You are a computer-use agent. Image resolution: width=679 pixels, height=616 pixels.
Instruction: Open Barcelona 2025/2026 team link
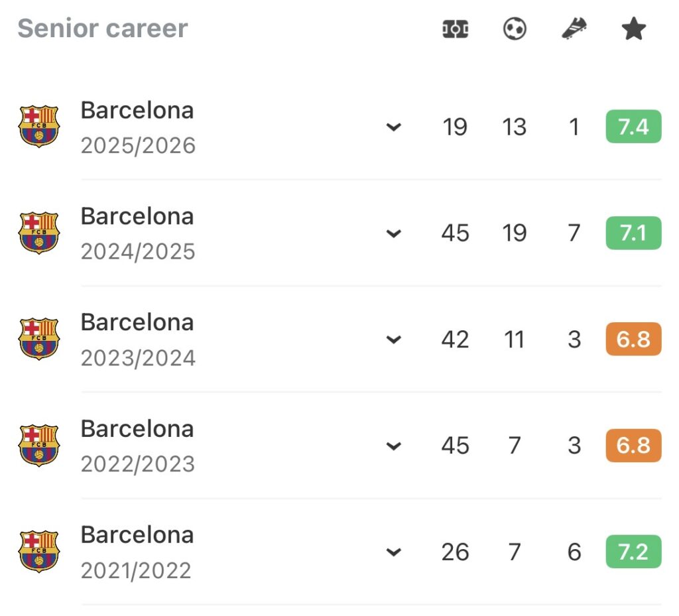pos(137,110)
